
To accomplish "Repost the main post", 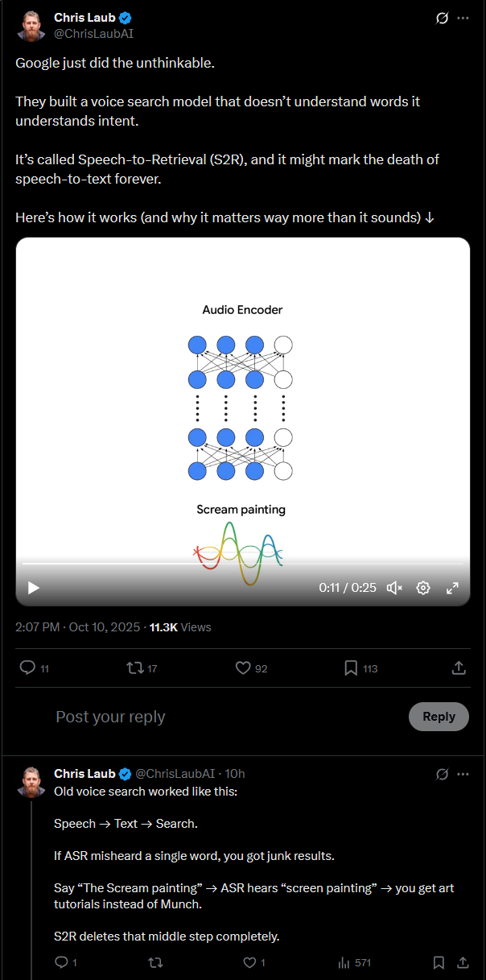I will coord(136,668).
